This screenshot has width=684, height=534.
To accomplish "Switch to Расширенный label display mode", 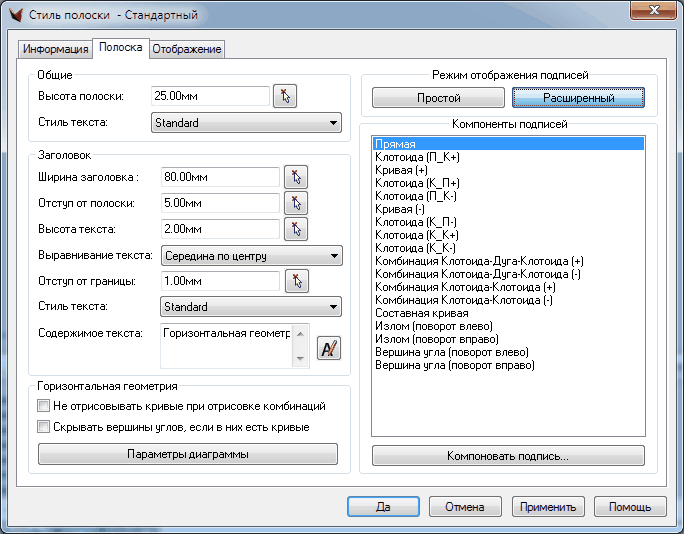I will coord(578,98).
